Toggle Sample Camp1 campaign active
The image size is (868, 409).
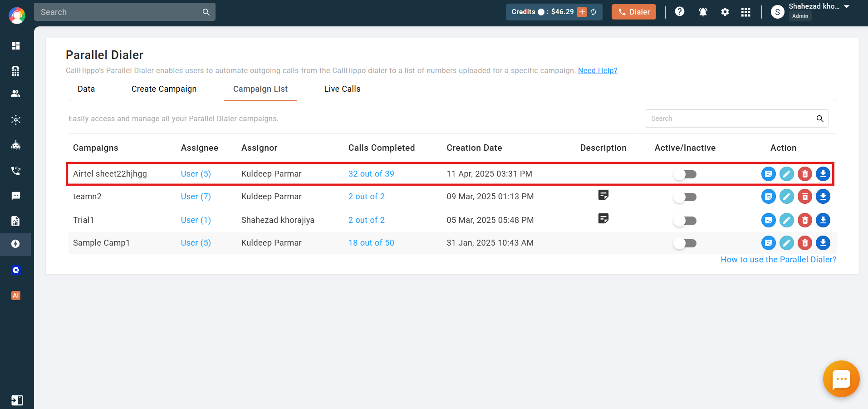[685, 243]
